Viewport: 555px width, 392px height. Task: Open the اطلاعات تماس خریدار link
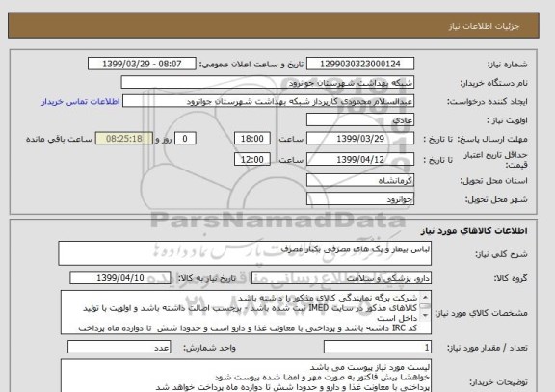click(81, 102)
